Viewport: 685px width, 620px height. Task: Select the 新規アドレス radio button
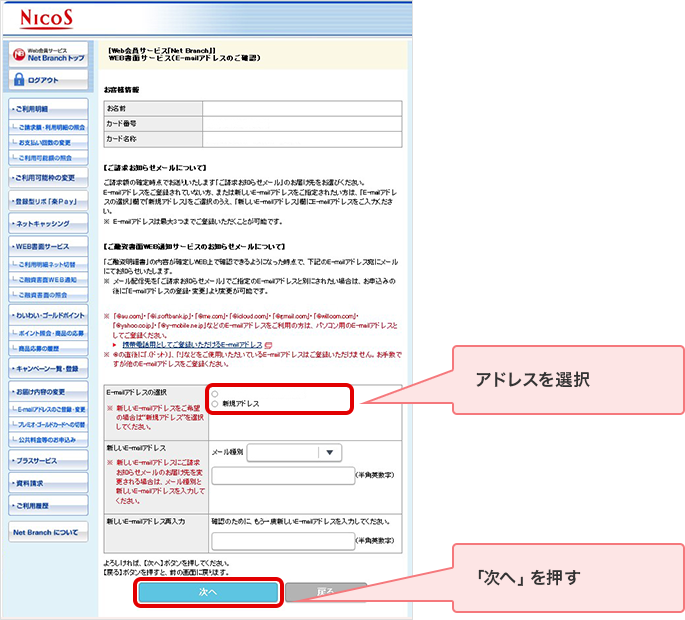tap(215, 403)
